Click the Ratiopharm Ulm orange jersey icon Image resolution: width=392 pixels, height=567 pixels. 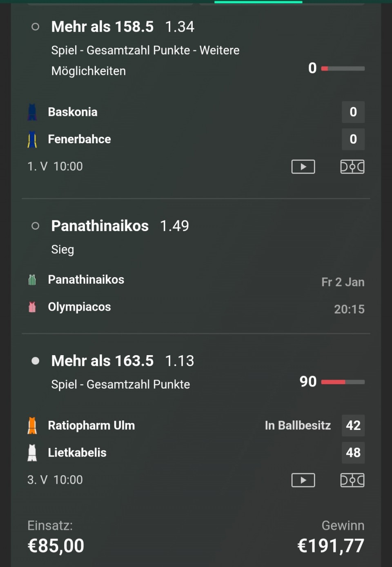coord(32,425)
